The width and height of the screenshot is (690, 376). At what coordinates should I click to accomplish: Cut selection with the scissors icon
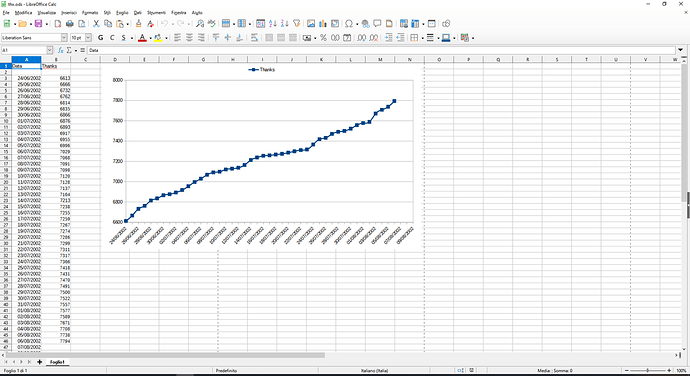[x=96, y=24]
